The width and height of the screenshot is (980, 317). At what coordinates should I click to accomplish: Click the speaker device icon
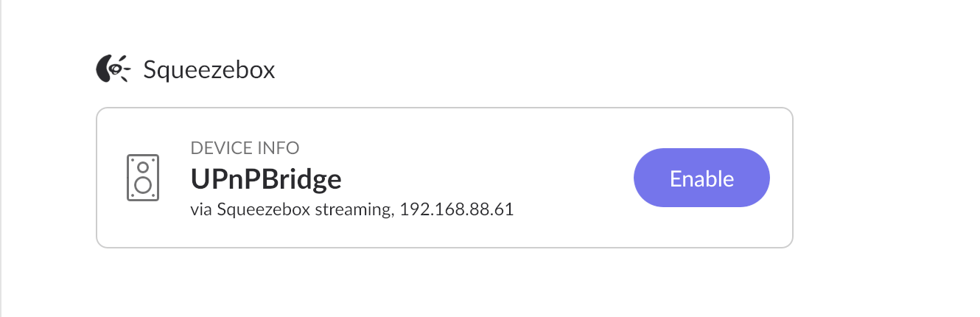[143, 177]
